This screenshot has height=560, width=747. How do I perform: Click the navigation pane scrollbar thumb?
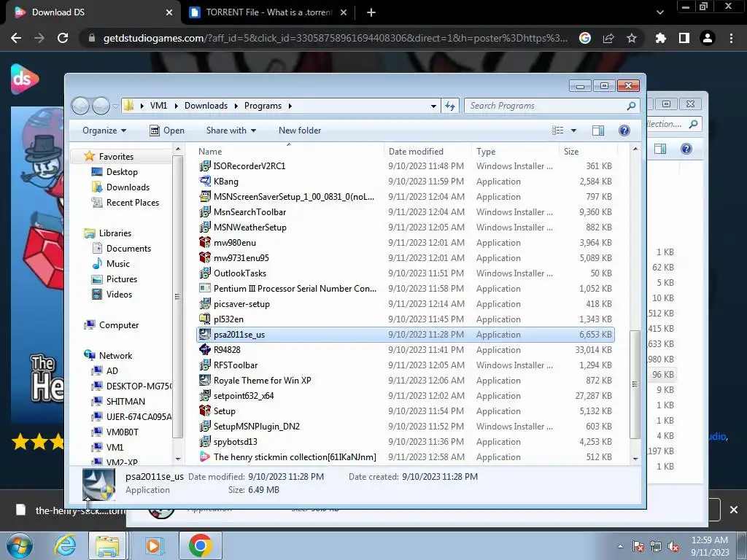coord(177,296)
